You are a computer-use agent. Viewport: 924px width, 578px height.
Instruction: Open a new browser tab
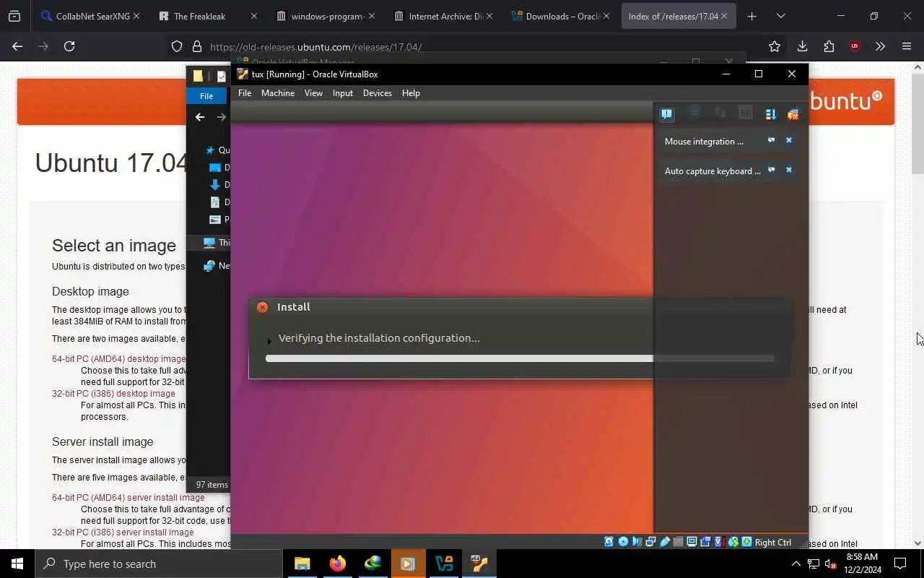tap(752, 16)
